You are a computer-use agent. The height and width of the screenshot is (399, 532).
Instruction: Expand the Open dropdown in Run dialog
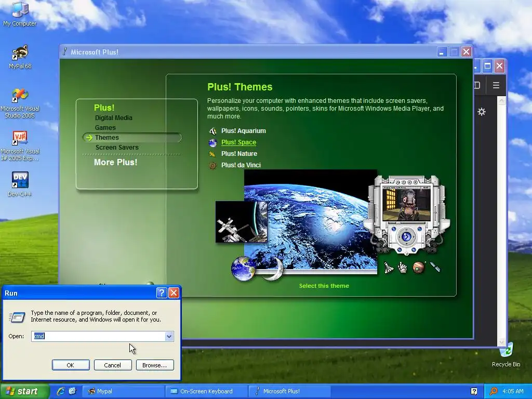[x=169, y=336]
